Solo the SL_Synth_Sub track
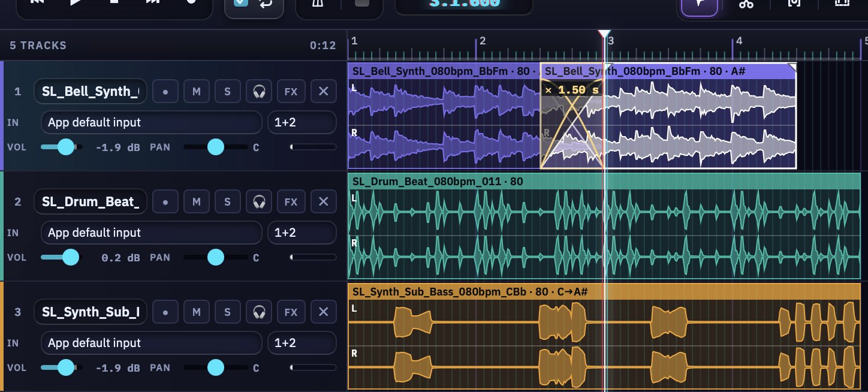The image size is (868, 392). pos(227,312)
